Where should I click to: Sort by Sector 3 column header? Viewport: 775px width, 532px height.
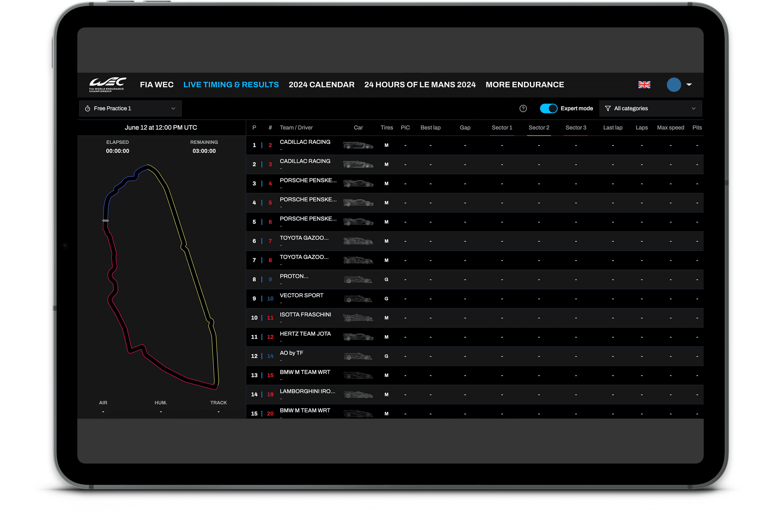(x=576, y=128)
